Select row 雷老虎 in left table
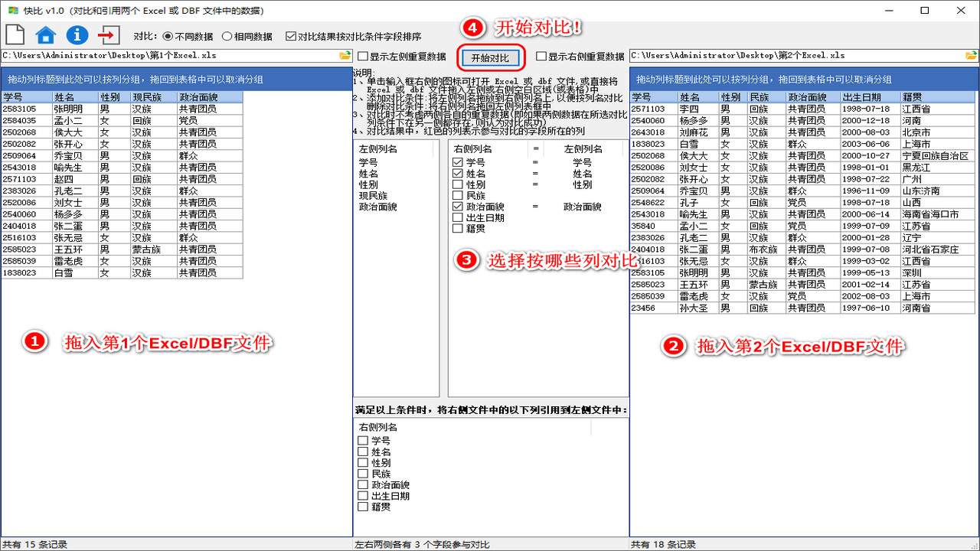Viewport: 980px width, 551px height. click(122, 261)
